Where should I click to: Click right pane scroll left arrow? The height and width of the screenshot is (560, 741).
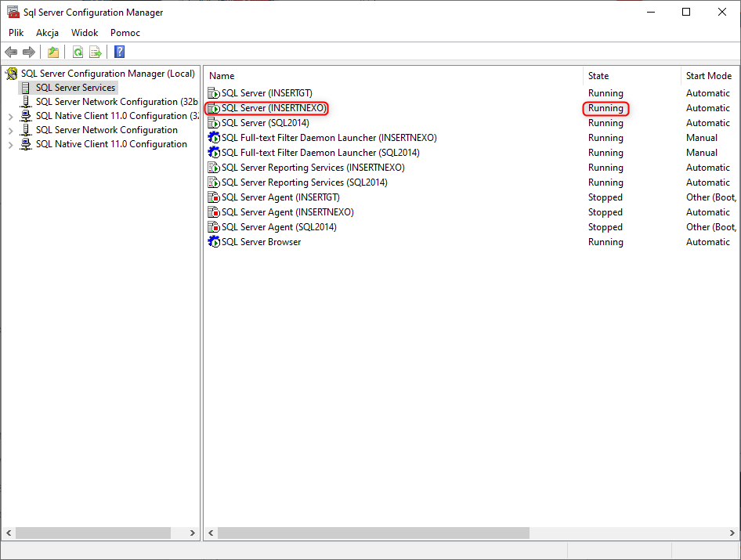tap(211, 533)
